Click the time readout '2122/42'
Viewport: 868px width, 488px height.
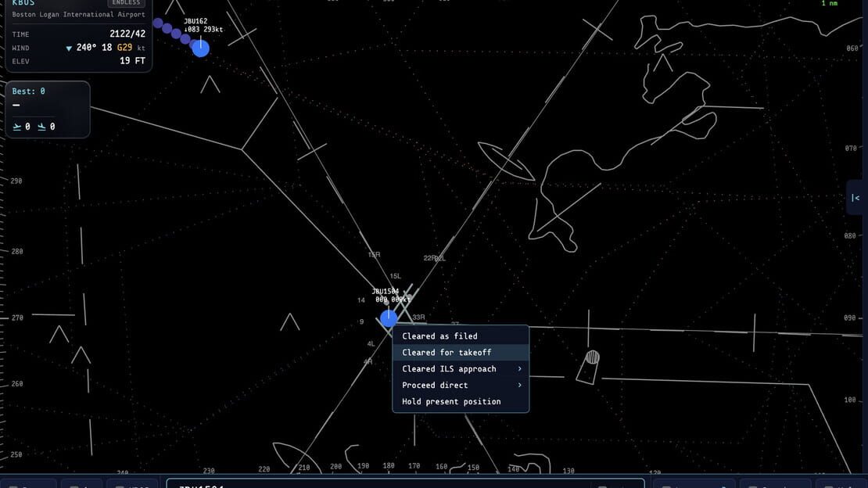pyautogui.click(x=127, y=34)
